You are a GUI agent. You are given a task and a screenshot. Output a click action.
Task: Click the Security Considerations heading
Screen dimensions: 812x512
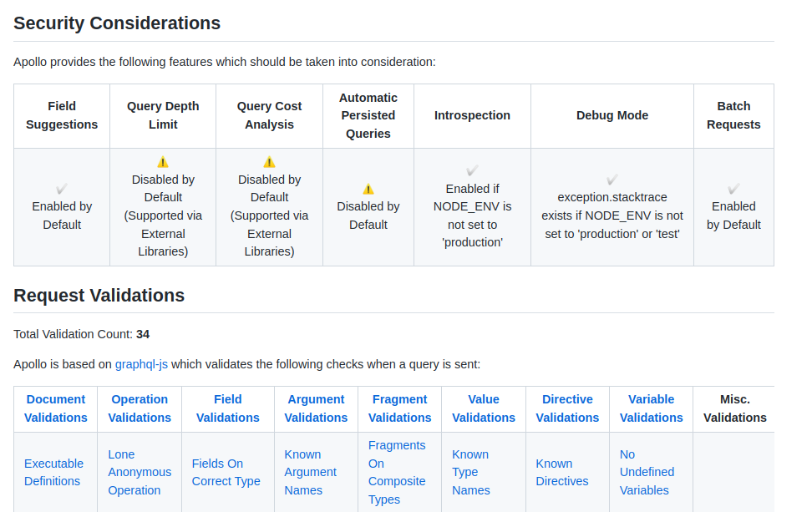(x=117, y=23)
